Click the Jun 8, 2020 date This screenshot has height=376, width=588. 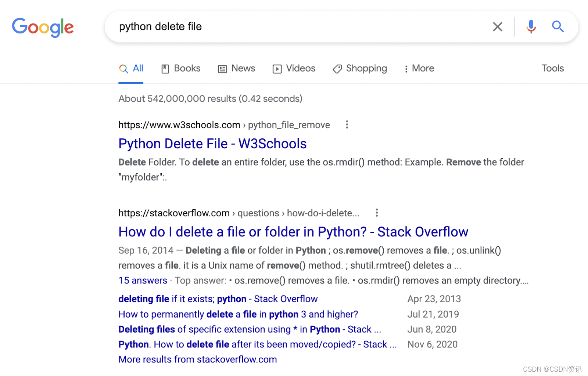[432, 330]
